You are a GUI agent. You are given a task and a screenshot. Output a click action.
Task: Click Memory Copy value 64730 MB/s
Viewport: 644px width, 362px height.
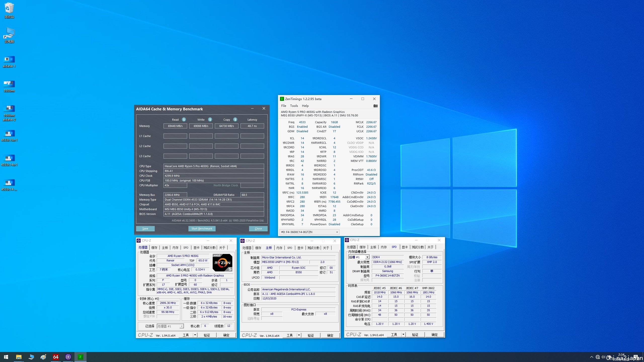pyautogui.click(x=226, y=126)
